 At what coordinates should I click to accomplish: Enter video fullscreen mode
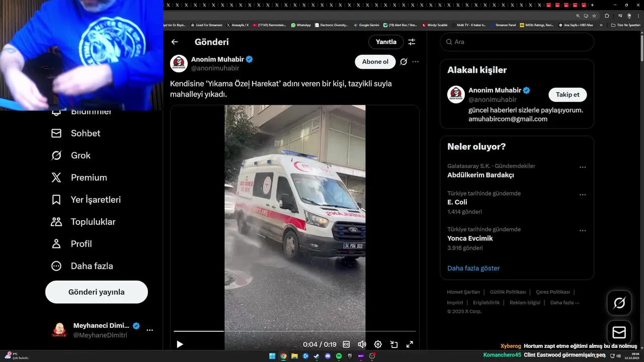click(x=410, y=344)
